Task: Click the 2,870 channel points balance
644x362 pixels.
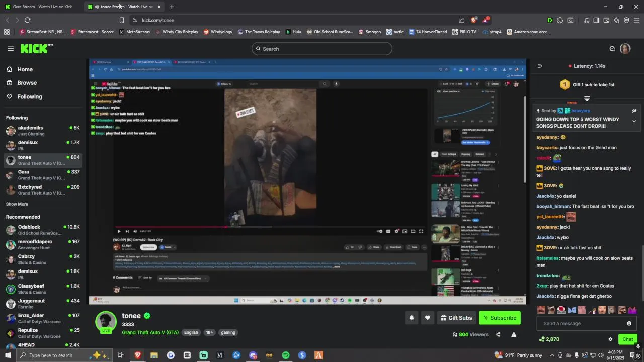Action: click(x=549, y=339)
